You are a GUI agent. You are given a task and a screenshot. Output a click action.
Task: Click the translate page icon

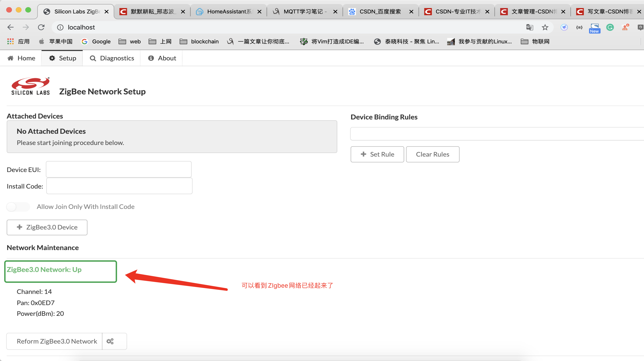coord(530,27)
